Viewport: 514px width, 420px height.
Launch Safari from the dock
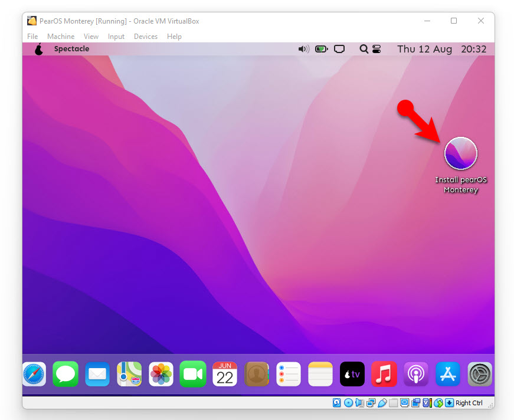pyautogui.click(x=34, y=374)
